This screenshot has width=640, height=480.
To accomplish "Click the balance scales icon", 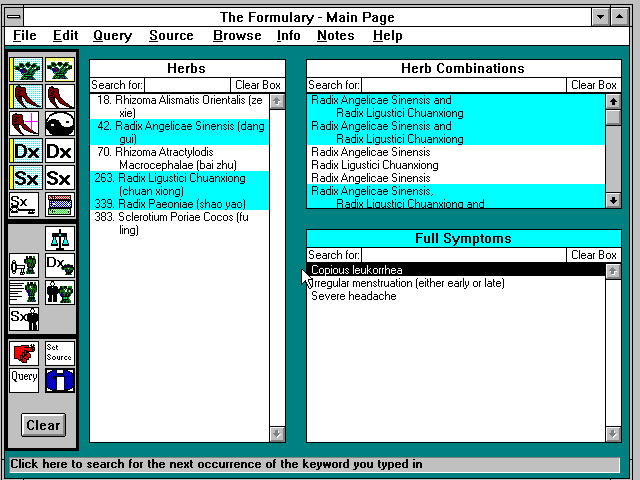I will point(60,239).
